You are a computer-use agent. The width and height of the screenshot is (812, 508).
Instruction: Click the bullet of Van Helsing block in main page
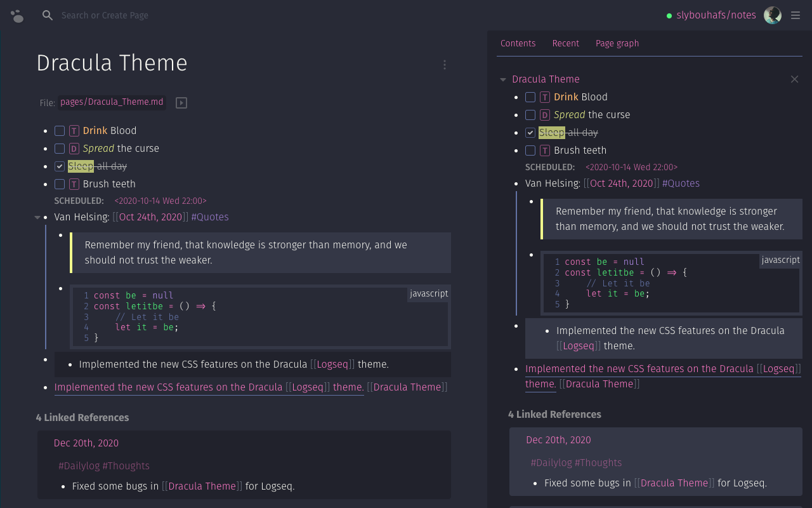(x=46, y=218)
